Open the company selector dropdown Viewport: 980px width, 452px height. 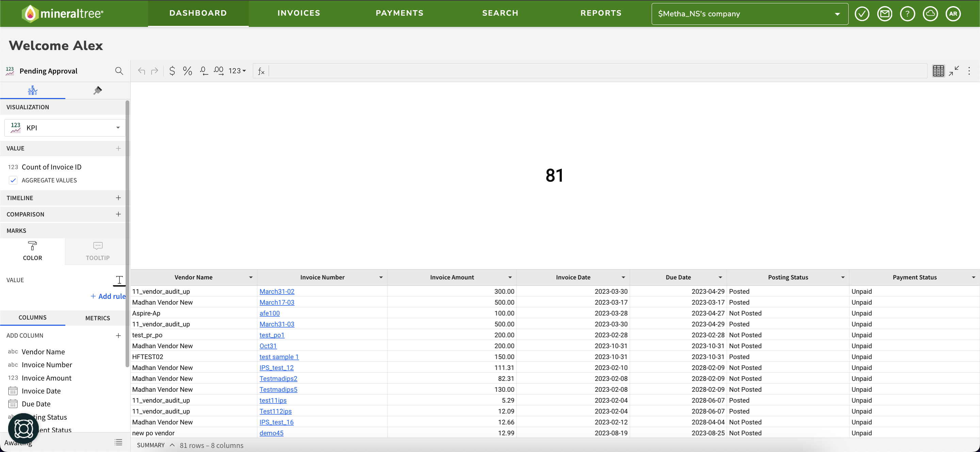pos(749,14)
